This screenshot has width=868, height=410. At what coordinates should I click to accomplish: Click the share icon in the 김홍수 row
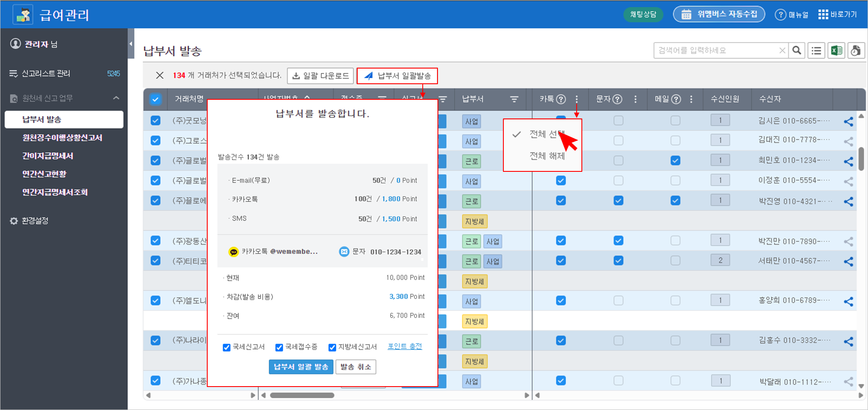pyautogui.click(x=848, y=341)
